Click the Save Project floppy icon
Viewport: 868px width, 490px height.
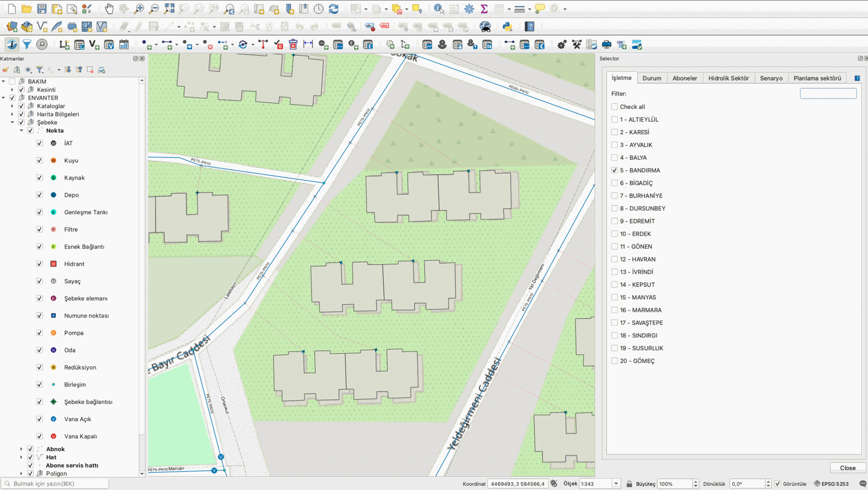(x=42, y=9)
